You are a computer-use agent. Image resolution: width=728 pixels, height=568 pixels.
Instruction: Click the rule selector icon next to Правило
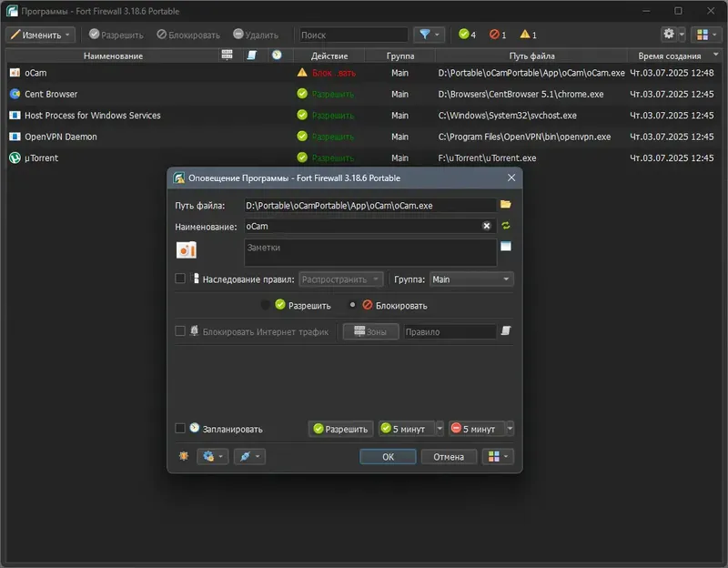coord(506,330)
